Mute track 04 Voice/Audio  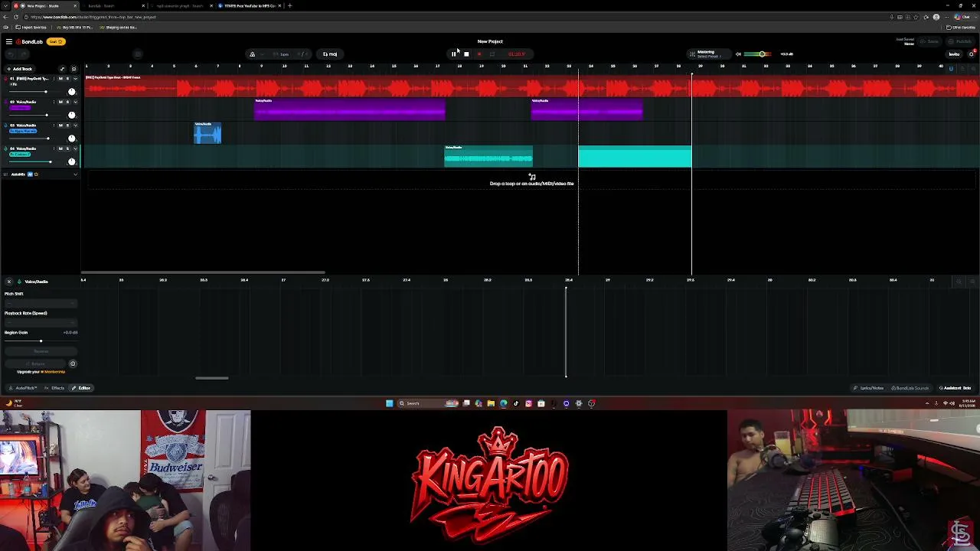62,148
